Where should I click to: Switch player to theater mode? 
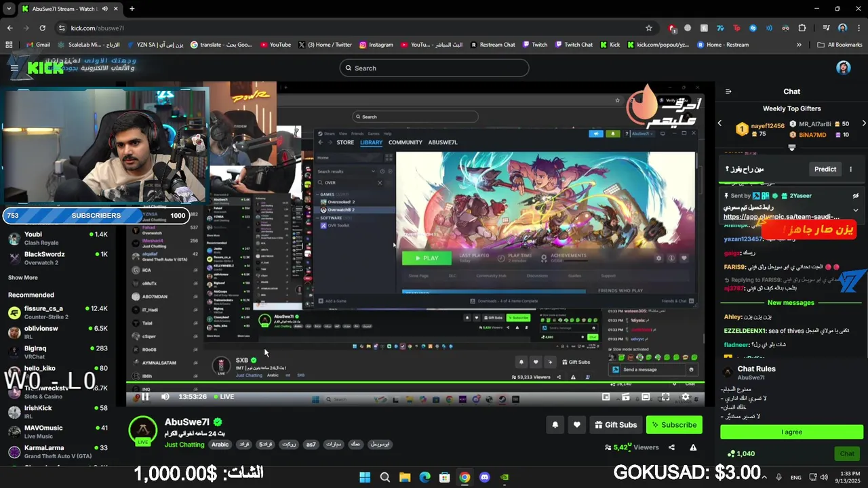(x=646, y=397)
